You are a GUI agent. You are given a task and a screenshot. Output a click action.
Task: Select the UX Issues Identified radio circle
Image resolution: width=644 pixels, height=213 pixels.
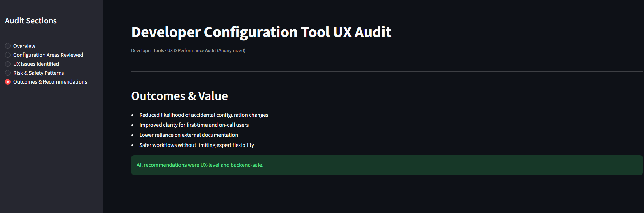point(8,64)
